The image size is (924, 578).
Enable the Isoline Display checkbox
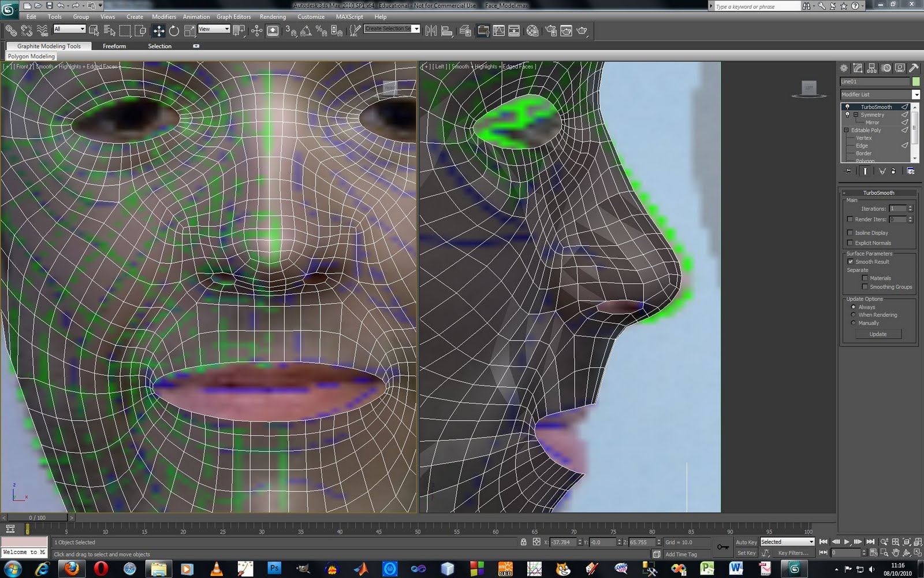click(850, 232)
